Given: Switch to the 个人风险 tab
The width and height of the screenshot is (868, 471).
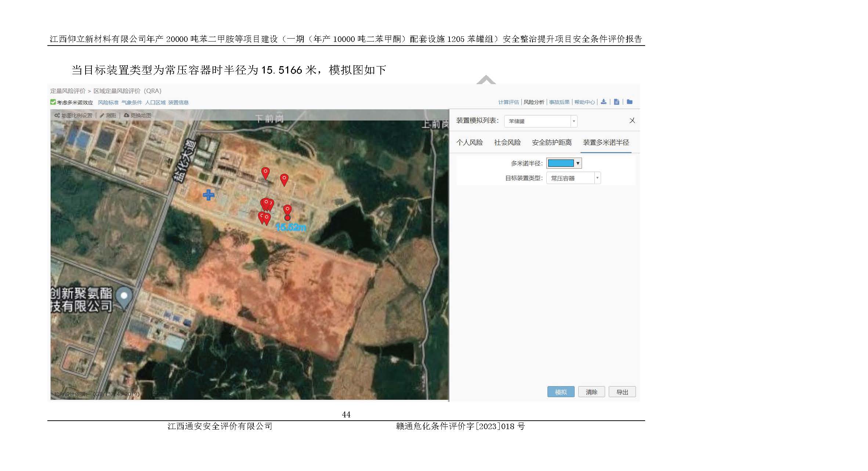Looking at the screenshot, I should (469, 143).
